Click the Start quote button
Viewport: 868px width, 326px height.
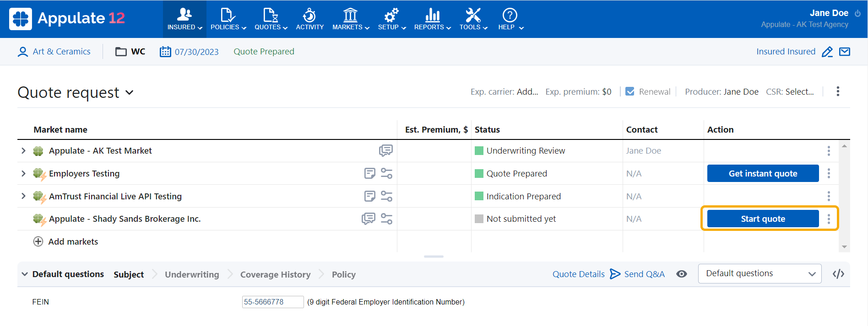point(763,219)
